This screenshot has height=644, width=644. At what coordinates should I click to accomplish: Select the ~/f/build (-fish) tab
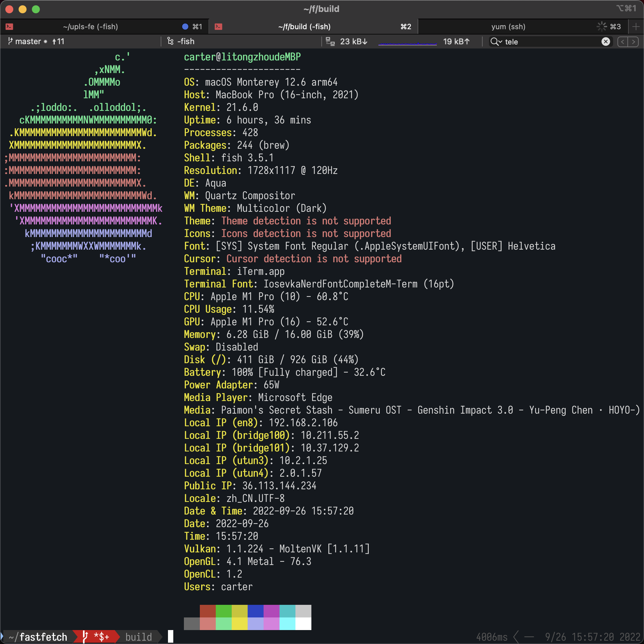click(304, 27)
